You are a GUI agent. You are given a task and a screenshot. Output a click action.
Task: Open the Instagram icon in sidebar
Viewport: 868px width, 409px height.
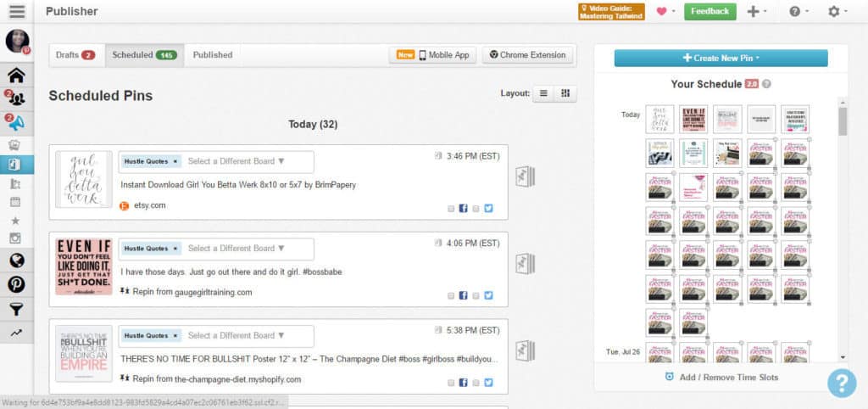point(15,238)
